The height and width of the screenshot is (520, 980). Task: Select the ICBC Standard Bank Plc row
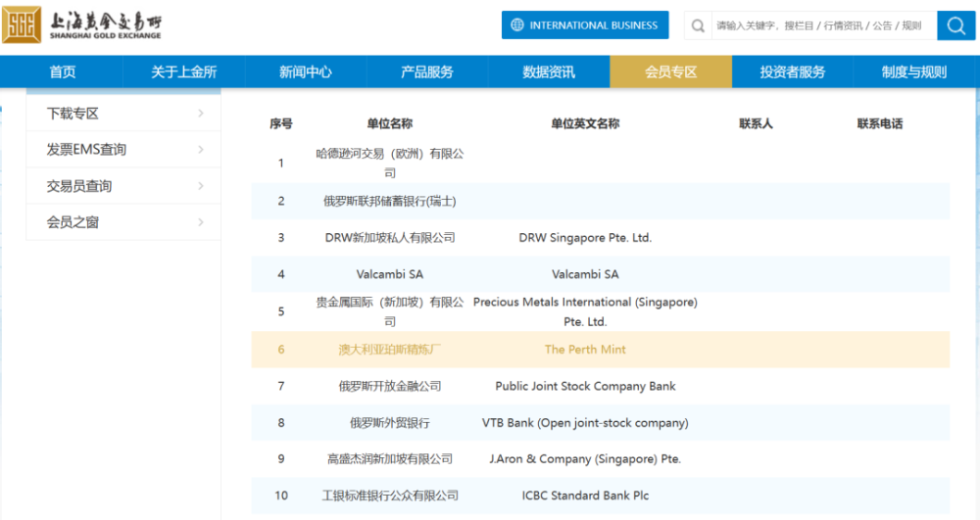pos(585,496)
